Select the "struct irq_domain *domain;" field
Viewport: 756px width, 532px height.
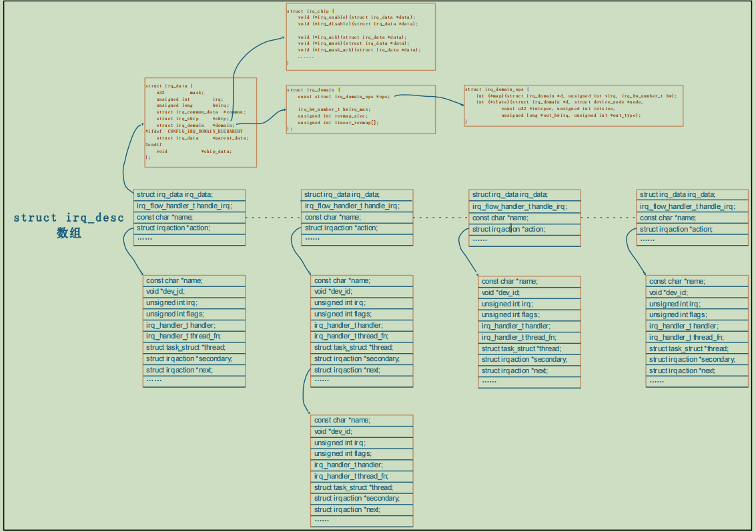click(x=196, y=125)
